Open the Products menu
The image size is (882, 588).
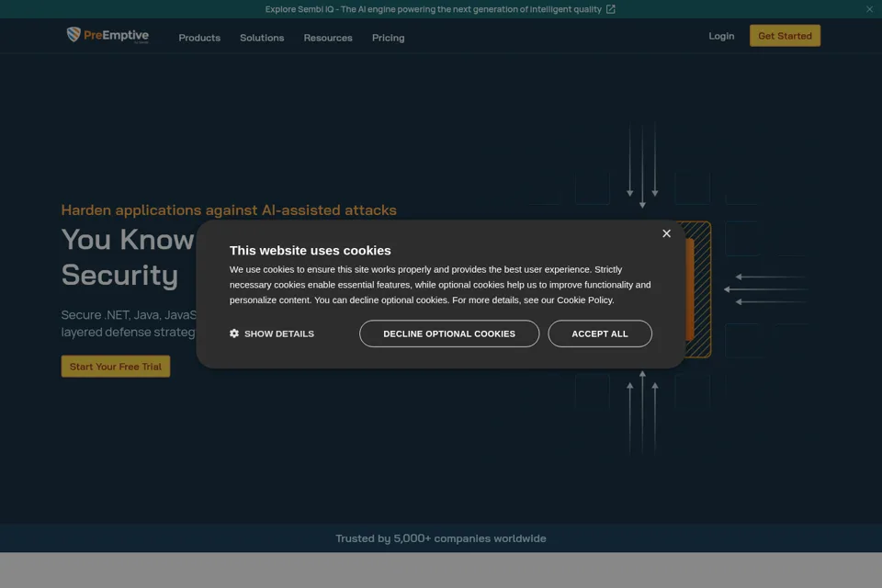(x=199, y=38)
